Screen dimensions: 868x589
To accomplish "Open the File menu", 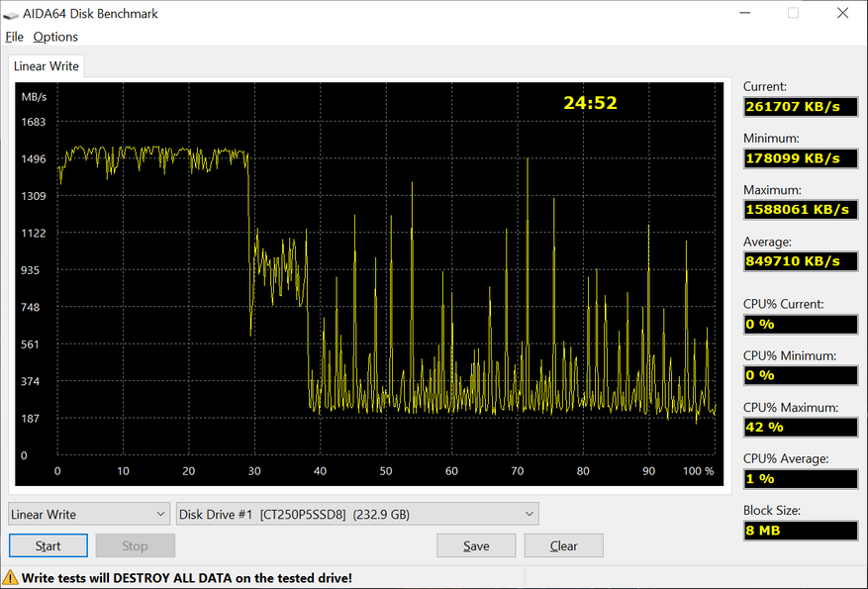I will pyautogui.click(x=14, y=37).
